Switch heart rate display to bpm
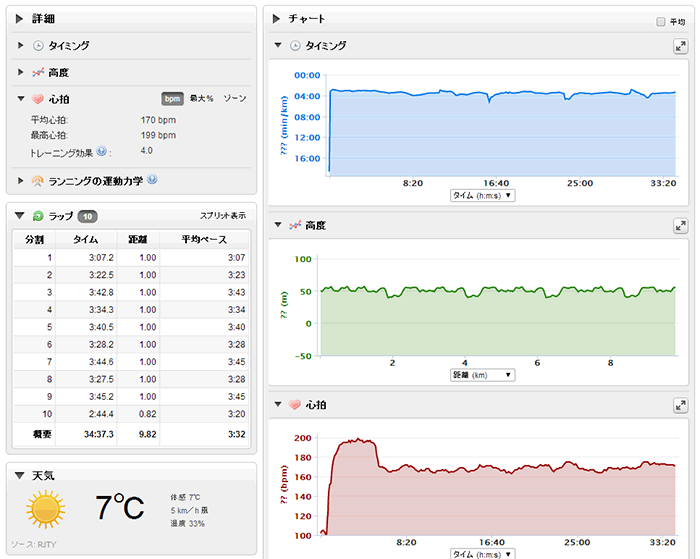Image resolution: width=700 pixels, height=559 pixels. (x=172, y=99)
